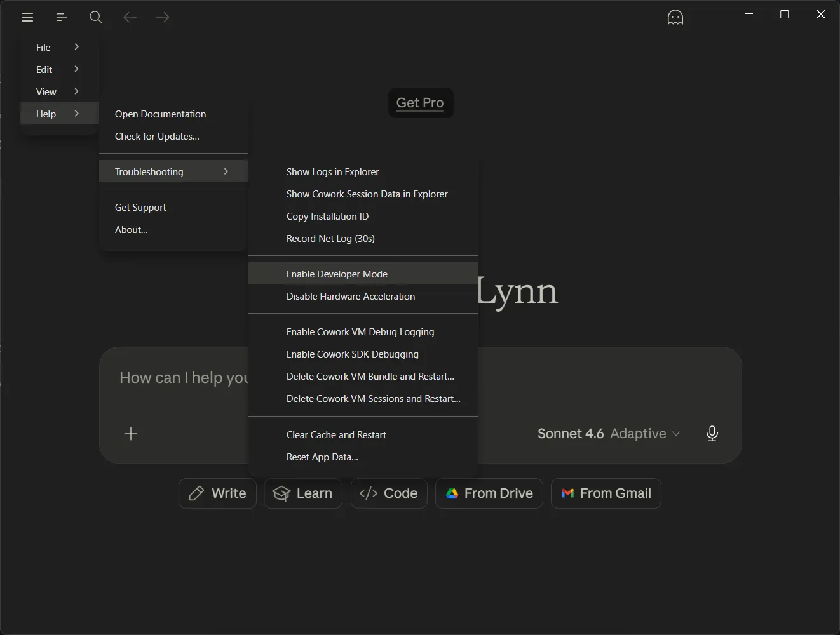Click the ghost incognito chat icon
Screen dimensions: 840x635
point(675,17)
